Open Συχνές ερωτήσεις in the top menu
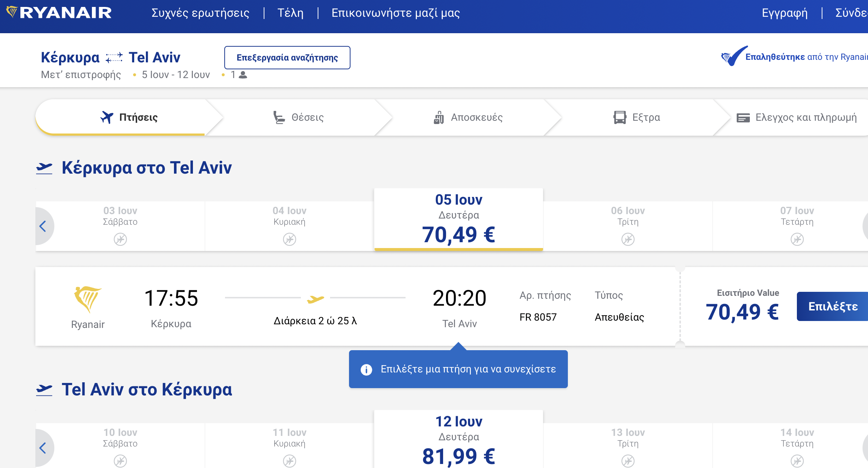868x468 pixels. (x=200, y=13)
